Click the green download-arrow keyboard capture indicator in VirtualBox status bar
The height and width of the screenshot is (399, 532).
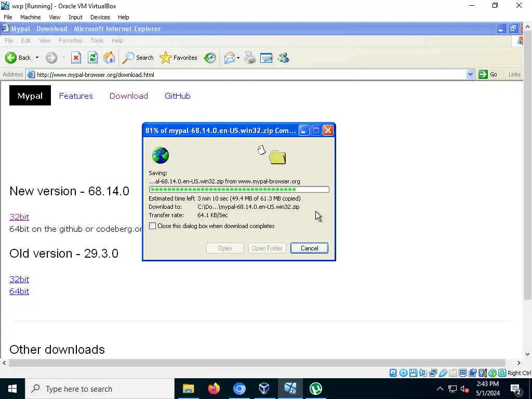click(x=502, y=373)
